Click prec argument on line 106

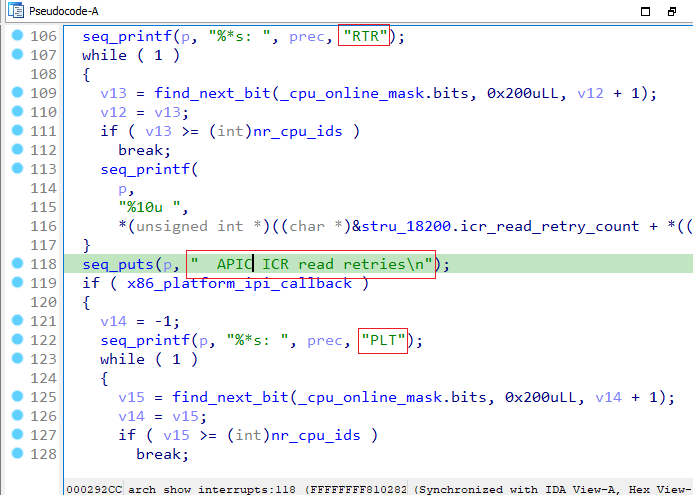306,37
